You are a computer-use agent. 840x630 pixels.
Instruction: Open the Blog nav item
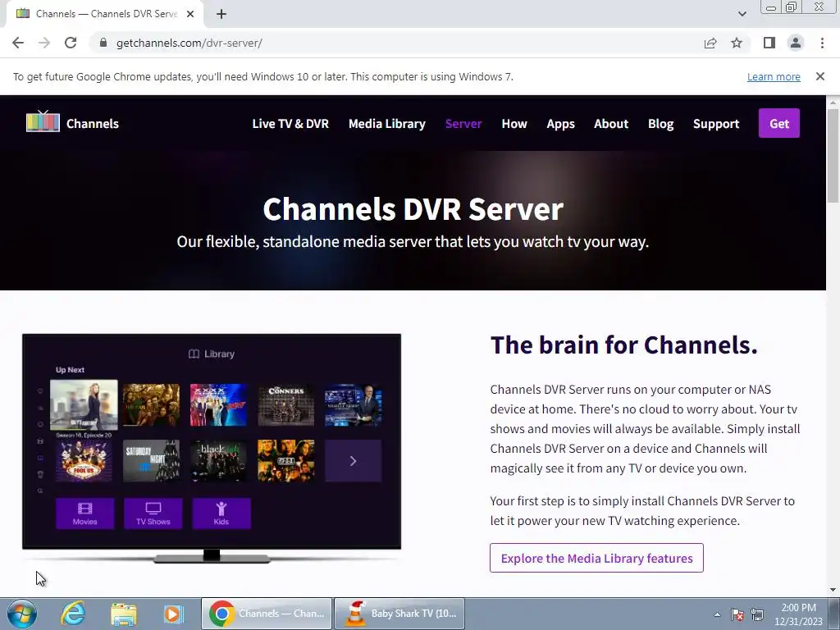[660, 124]
